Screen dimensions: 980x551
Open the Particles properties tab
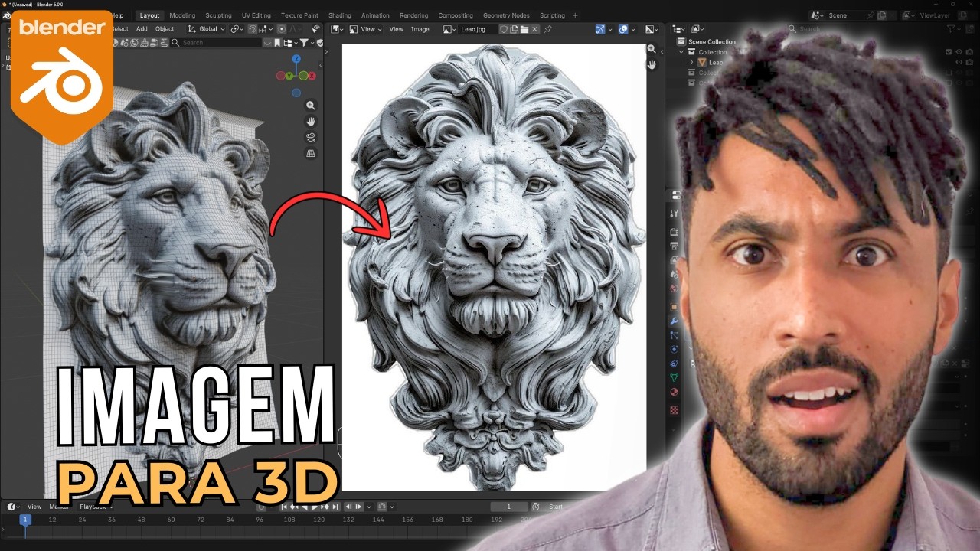click(x=674, y=335)
